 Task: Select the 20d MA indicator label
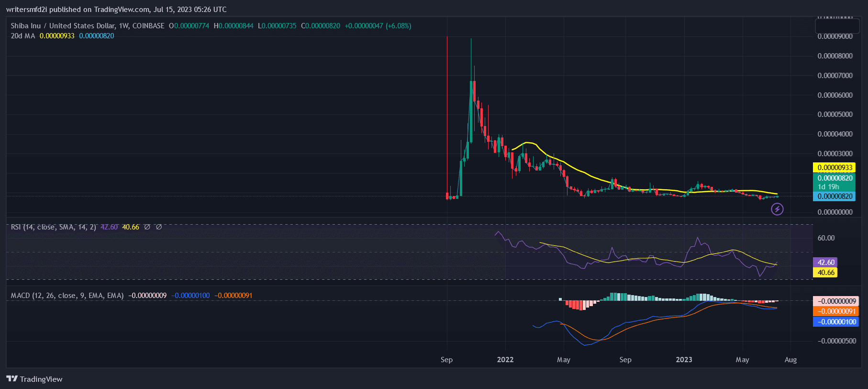(23, 36)
